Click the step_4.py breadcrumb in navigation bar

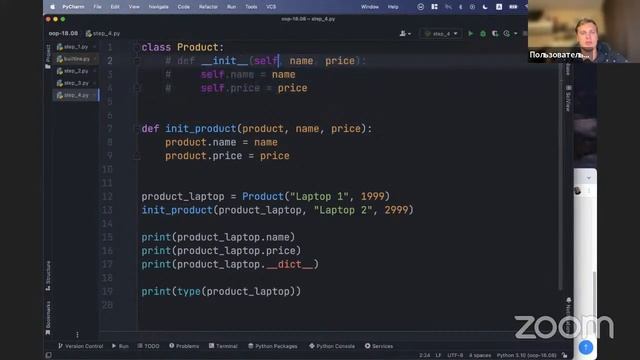[103, 33]
